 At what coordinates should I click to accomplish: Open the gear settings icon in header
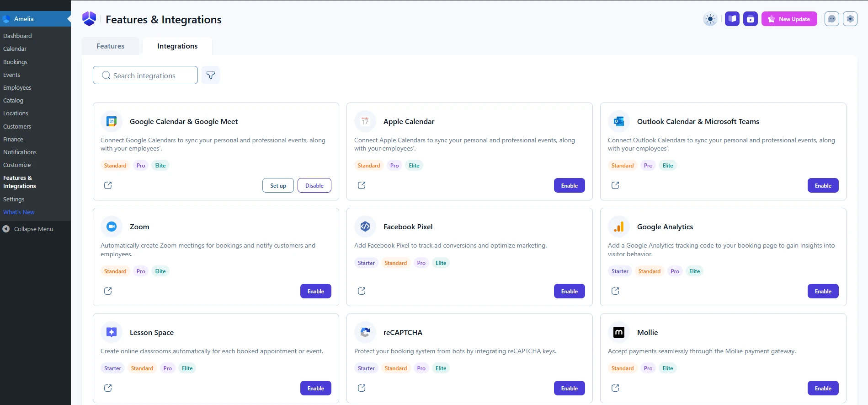[x=850, y=19]
